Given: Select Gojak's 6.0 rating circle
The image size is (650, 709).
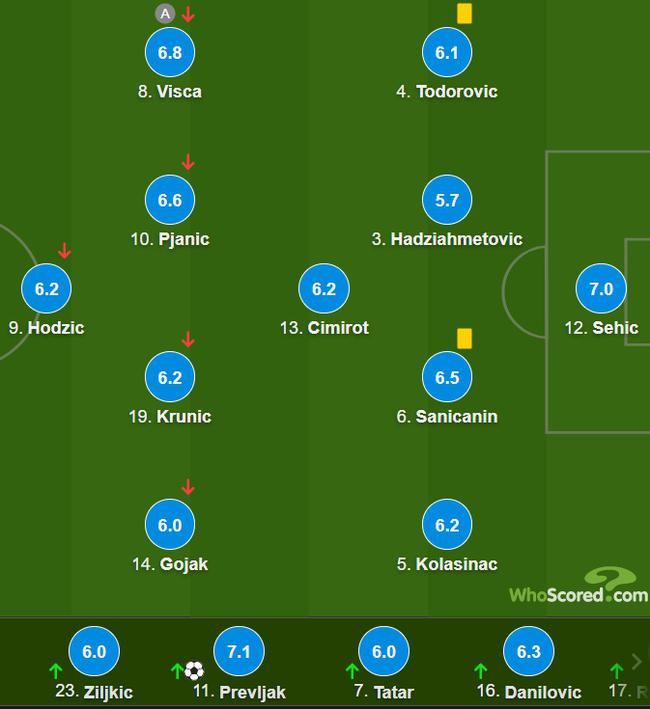Looking at the screenshot, I should pos(170,525).
